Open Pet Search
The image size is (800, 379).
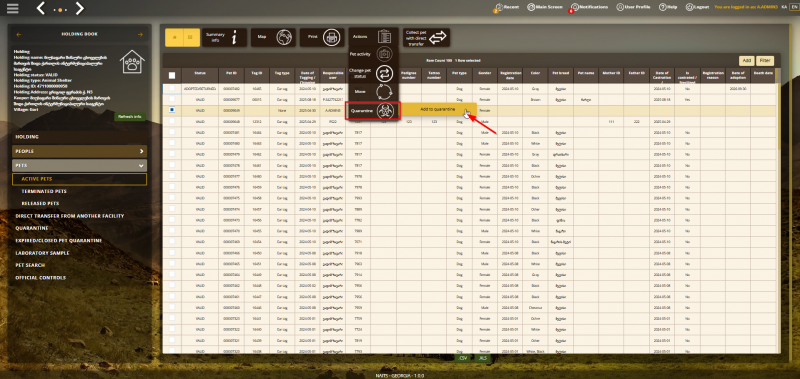30,265
